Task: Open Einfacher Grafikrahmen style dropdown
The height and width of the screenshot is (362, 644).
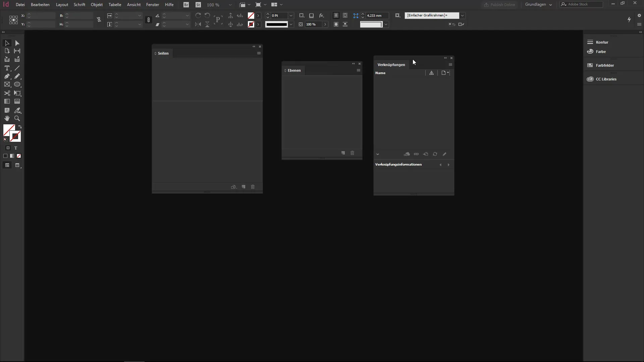Action: (462, 15)
